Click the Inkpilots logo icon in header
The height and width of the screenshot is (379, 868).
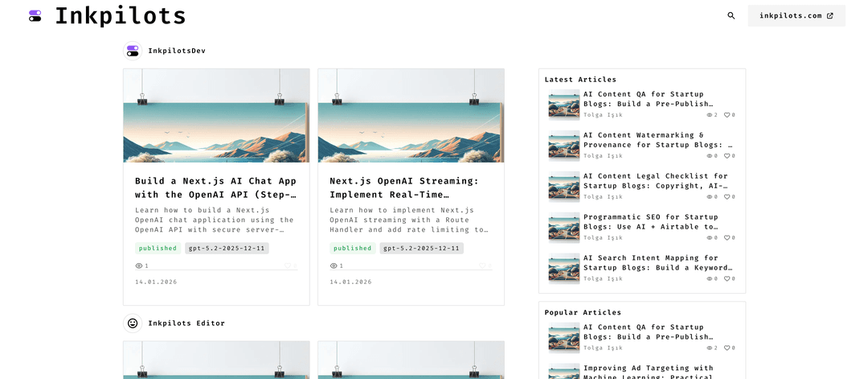point(35,15)
